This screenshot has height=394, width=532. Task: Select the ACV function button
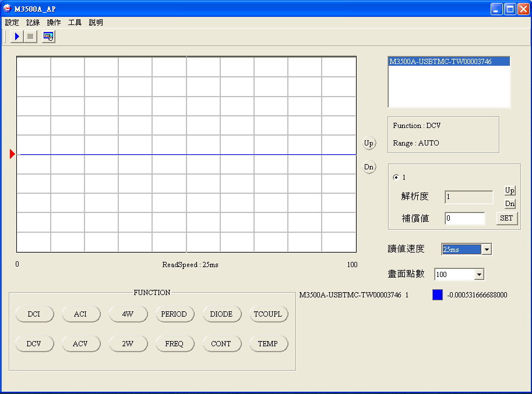tap(81, 344)
